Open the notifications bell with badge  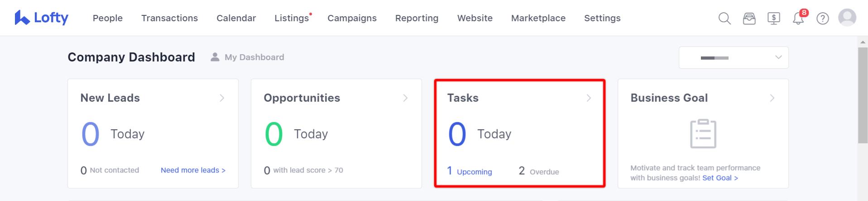(799, 17)
